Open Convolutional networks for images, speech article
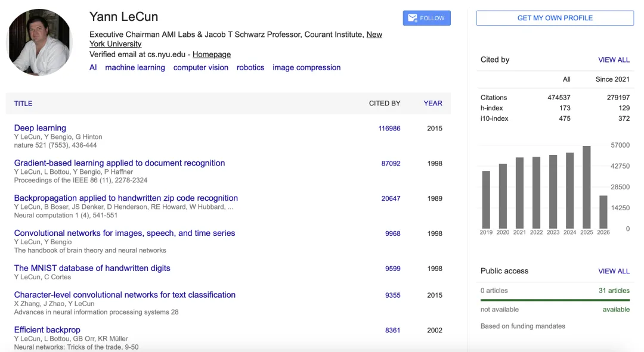 click(125, 233)
